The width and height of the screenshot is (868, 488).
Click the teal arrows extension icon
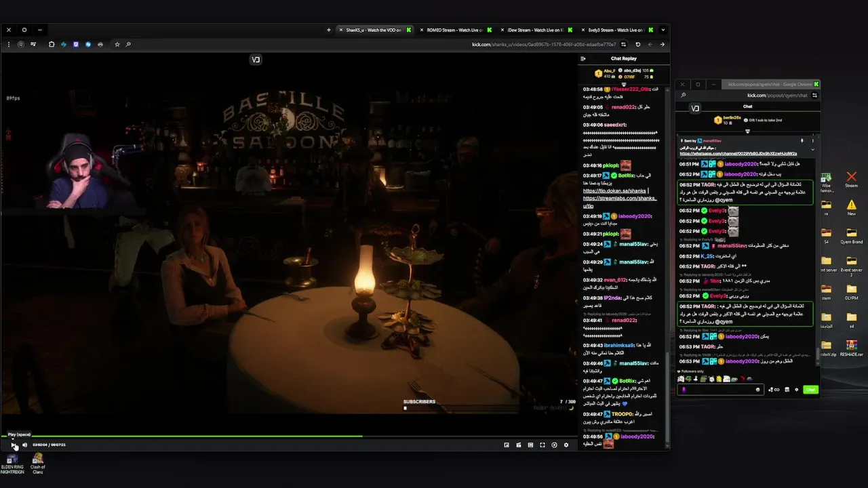(64, 45)
